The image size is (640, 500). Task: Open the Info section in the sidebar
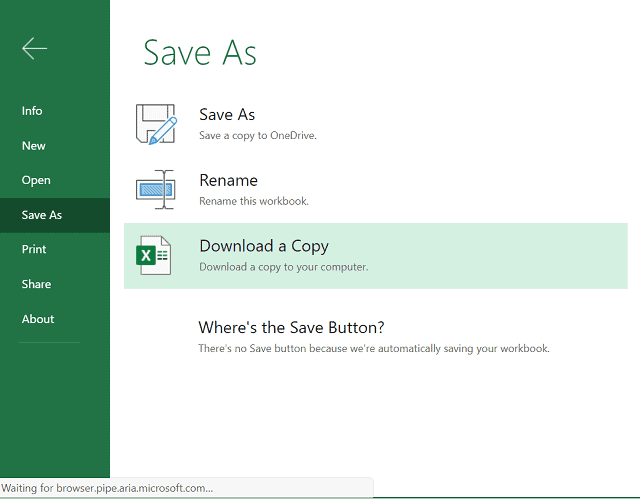pyautogui.click(x=32, y=111)
